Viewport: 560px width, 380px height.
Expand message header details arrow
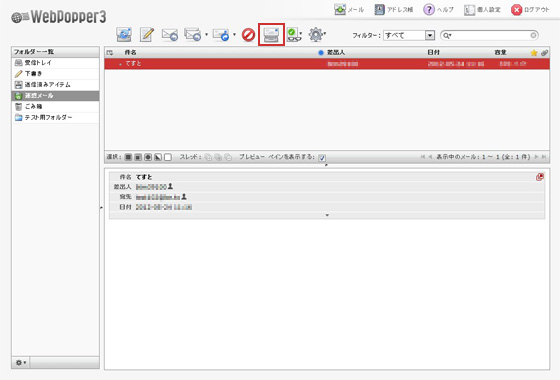pos(327,215)
